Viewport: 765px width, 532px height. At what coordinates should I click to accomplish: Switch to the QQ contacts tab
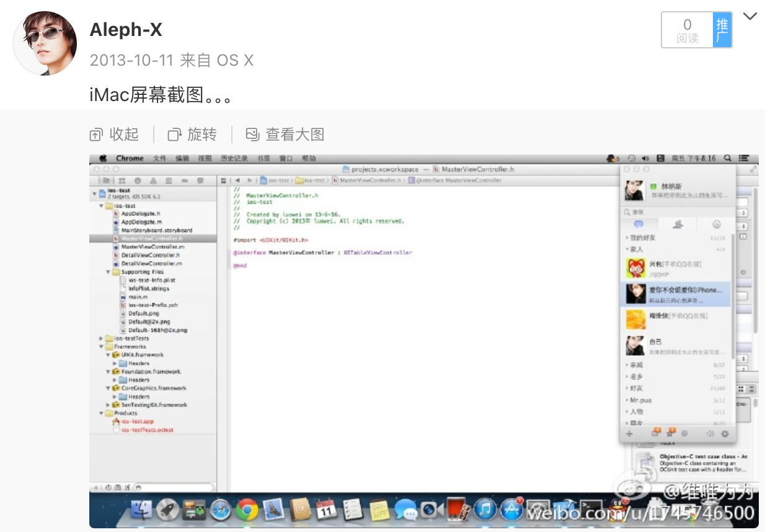[678, 224]
